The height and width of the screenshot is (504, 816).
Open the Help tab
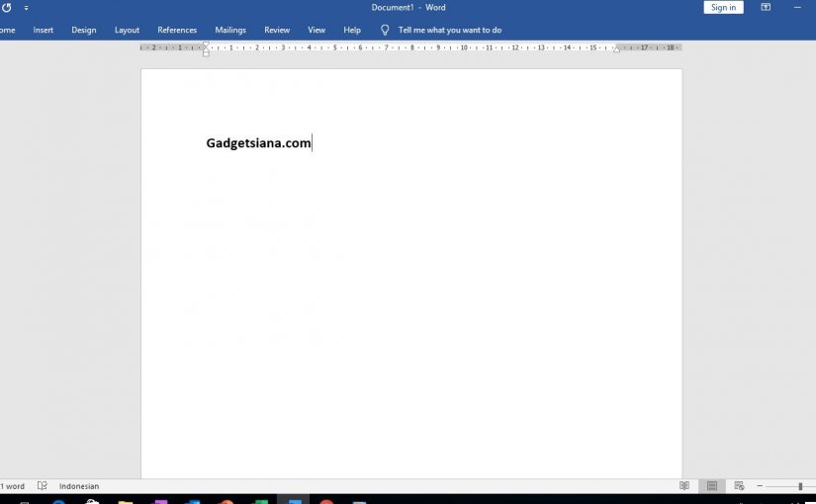pyautogui.click(x=352, y=31)
